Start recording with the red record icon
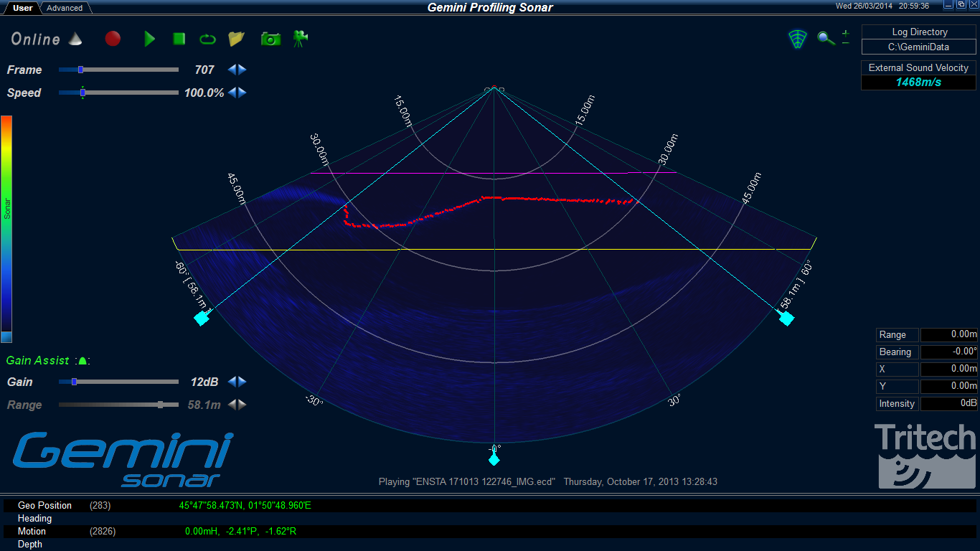 tap(113, 39)
